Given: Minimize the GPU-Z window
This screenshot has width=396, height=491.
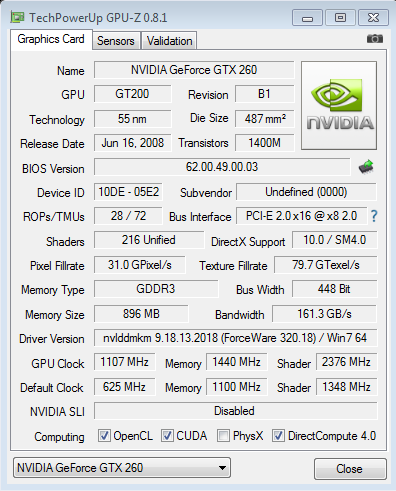Looking at the screenshot, I should click(x=307, y=18).
